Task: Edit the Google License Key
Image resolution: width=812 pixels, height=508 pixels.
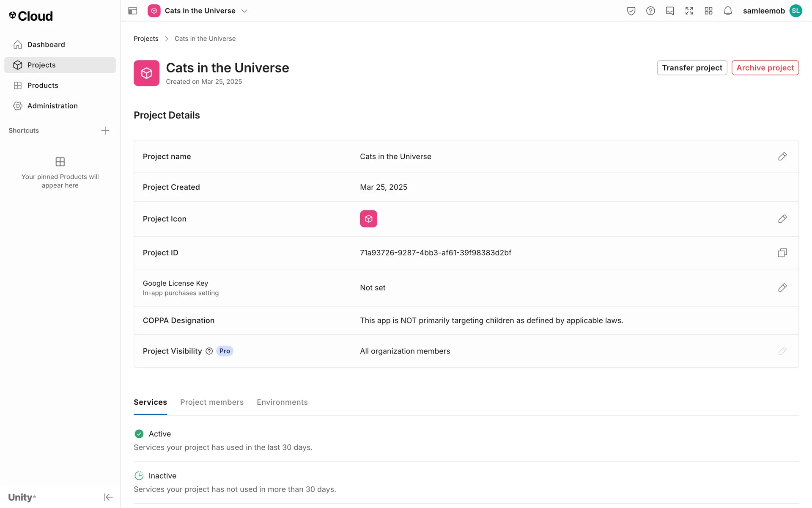Action: point(782,288)
